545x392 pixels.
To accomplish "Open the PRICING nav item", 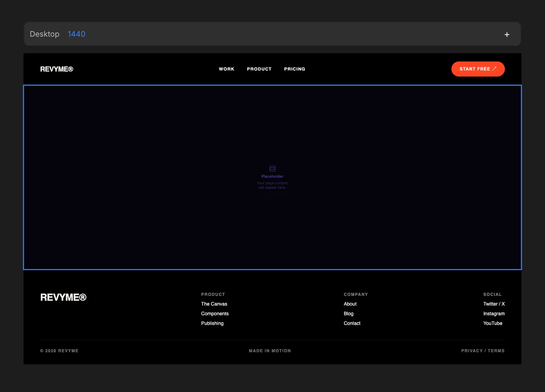I will [295, 69].
